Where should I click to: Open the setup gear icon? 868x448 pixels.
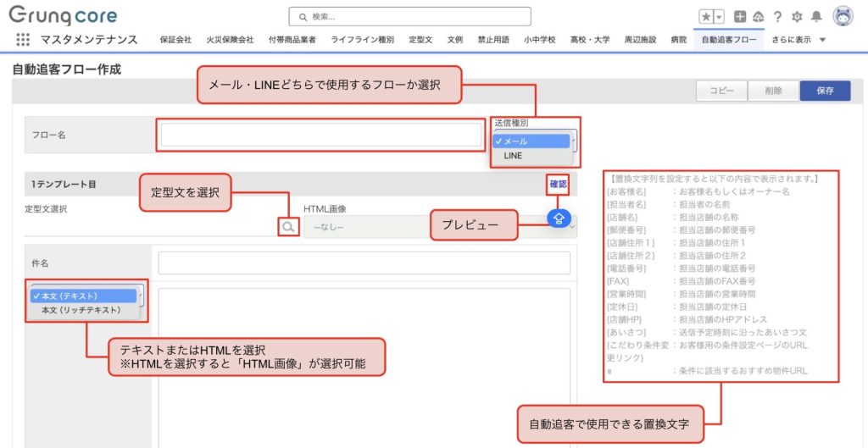tap(797, 17)
